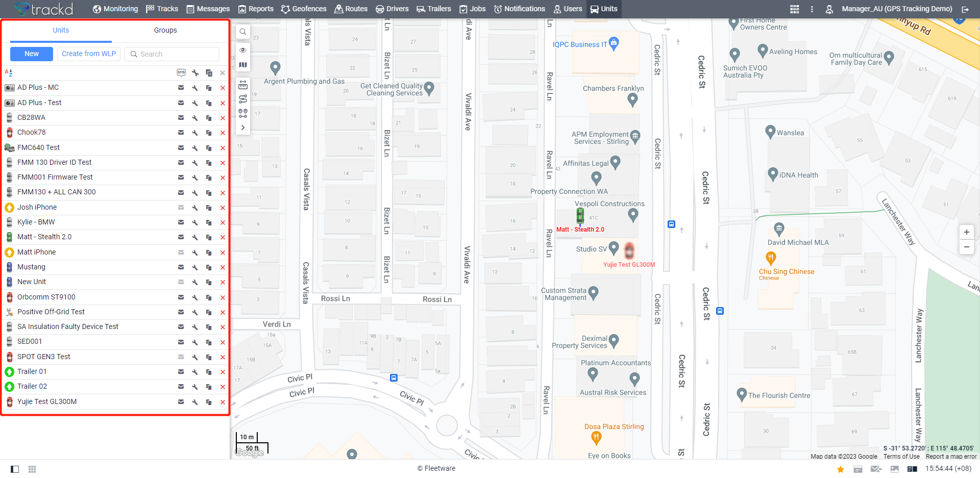This screenshot has width=980, height=478.
Task: Select the nearest units tool icon
Action: coord(243,113)
